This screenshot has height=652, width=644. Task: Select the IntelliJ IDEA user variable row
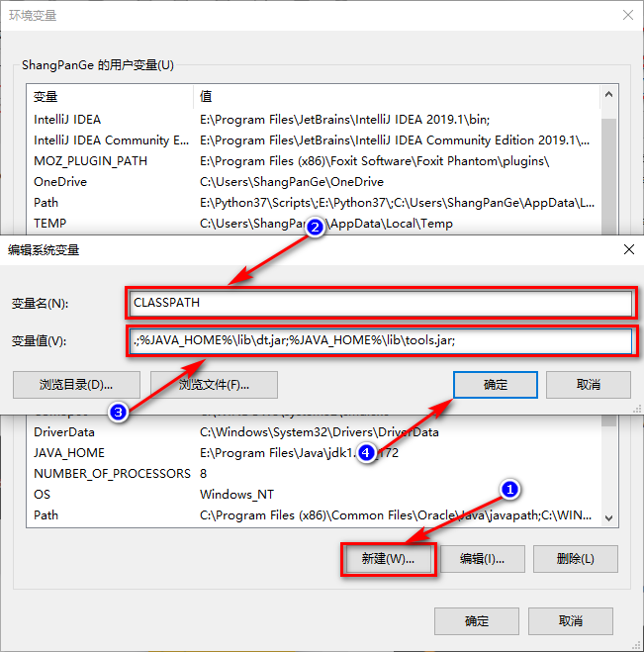click(314, 120)
